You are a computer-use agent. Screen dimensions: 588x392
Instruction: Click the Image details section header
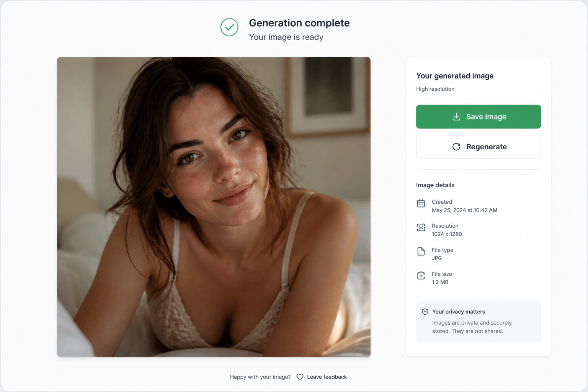(x=435, y=185)
